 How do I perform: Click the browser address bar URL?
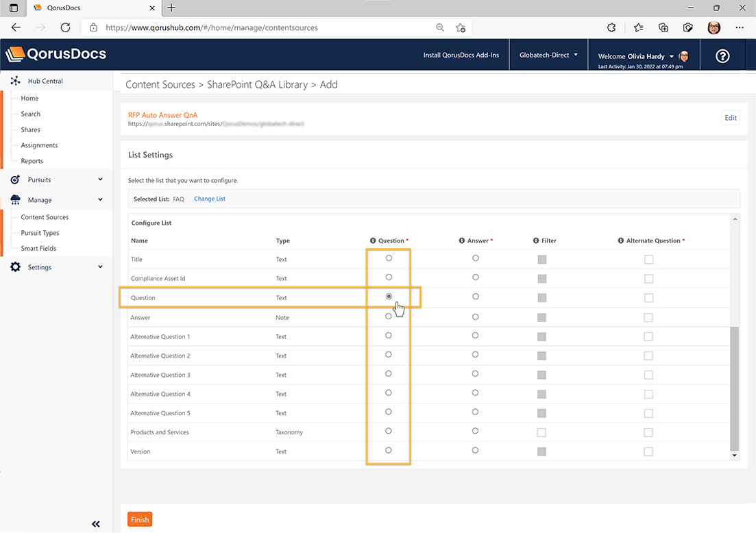point(212,28)
